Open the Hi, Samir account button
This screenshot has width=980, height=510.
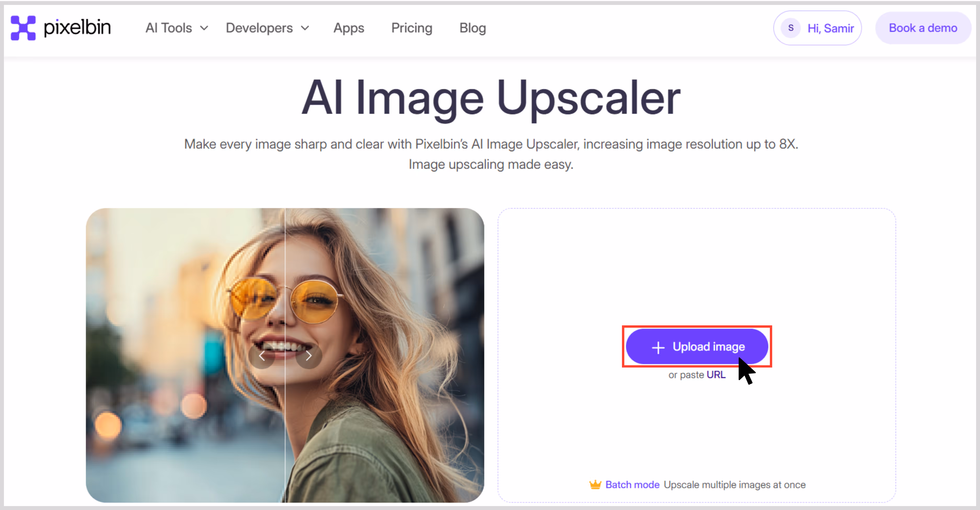pyautogui.click(x=817, y=28)
